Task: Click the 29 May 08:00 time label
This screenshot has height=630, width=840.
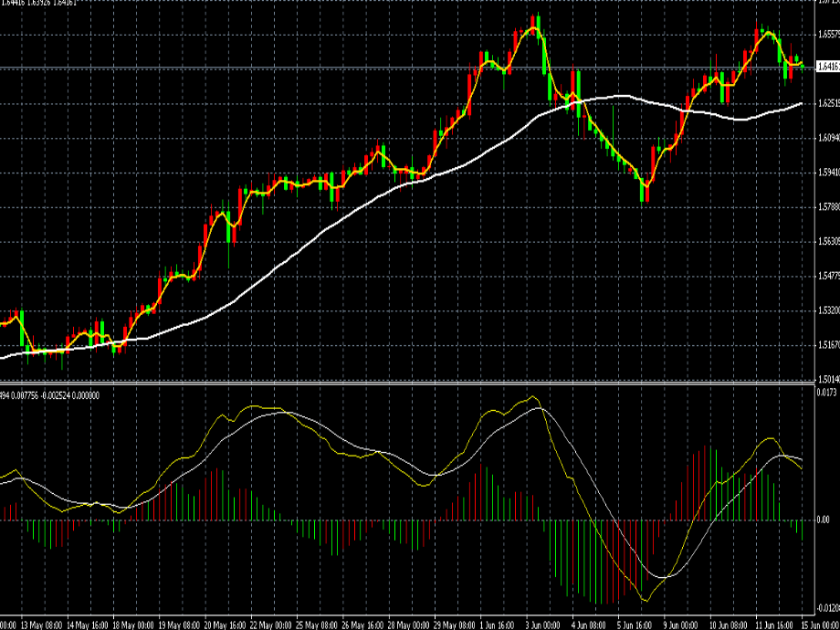Action: coord(455,625)
